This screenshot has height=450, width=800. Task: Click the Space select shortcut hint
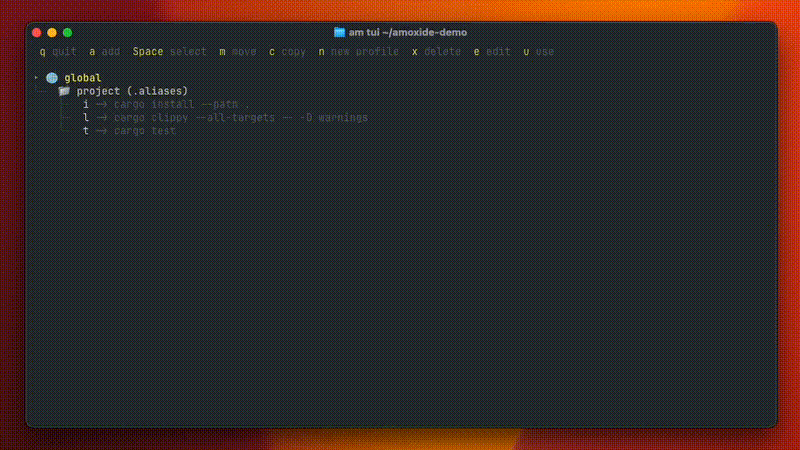170,52
